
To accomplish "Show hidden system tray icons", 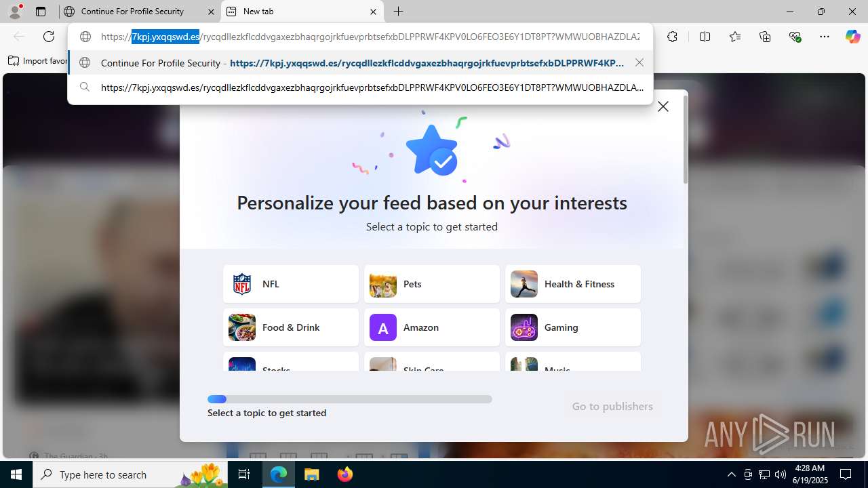I will (x=731, y=474).
